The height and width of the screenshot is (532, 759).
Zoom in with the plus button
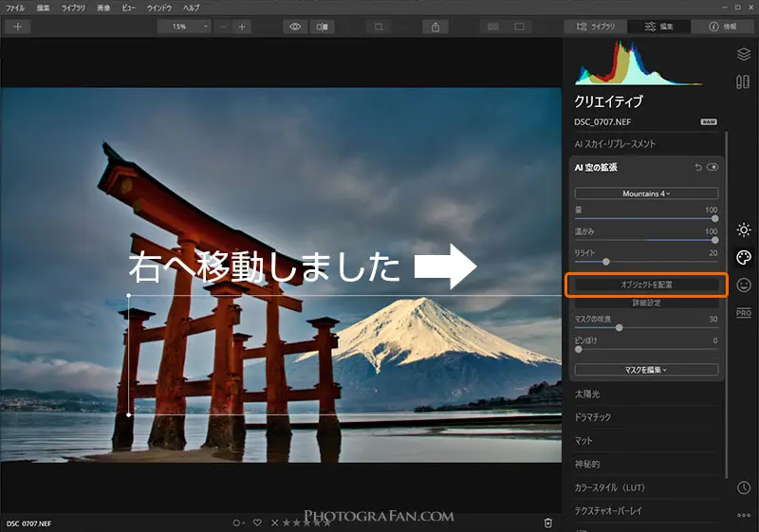pyautogui.click(x=242, y=27)
